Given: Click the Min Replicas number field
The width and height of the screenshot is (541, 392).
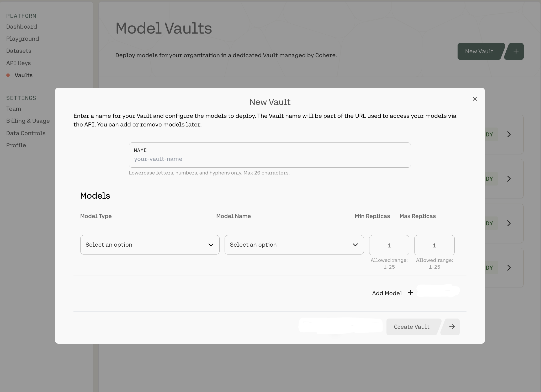Looking at the screenshot, I should tap(389, 245).
